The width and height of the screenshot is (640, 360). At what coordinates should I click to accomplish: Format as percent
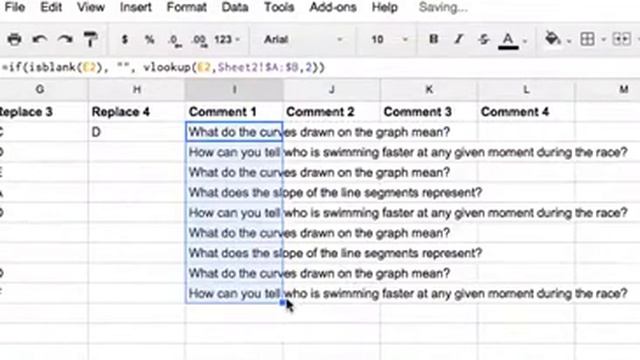150,39
